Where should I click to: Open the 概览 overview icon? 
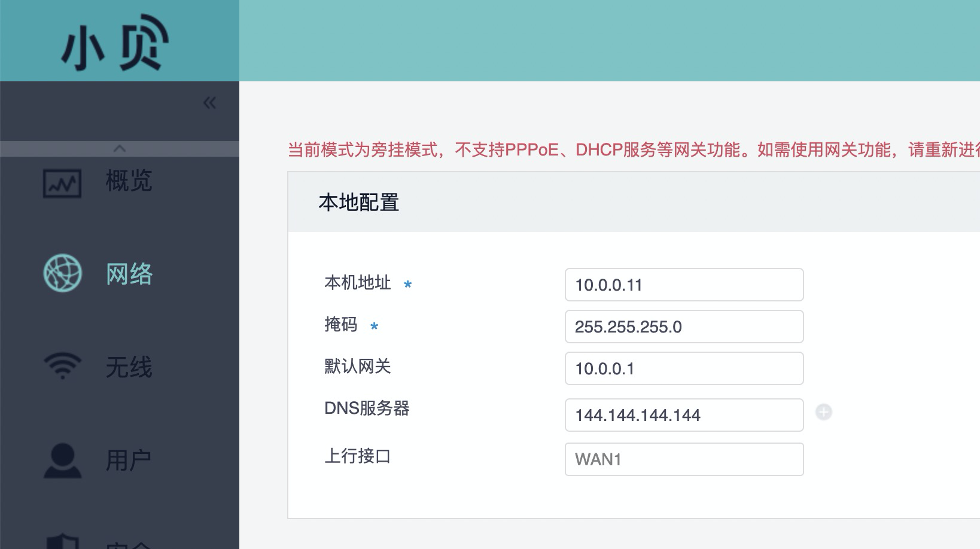click(x=62, y=183)
